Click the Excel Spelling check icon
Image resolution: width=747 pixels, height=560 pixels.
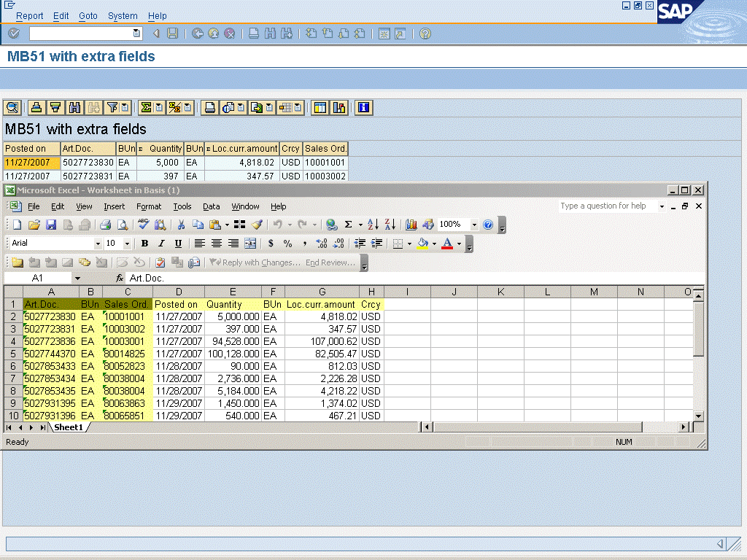click(x=144, y=225)
